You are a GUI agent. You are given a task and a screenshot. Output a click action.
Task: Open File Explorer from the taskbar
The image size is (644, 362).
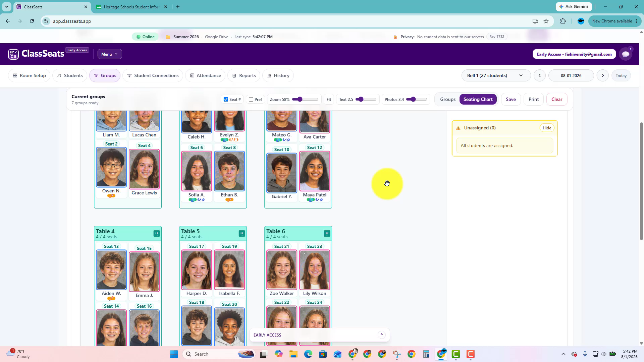(x=293, y=354)
